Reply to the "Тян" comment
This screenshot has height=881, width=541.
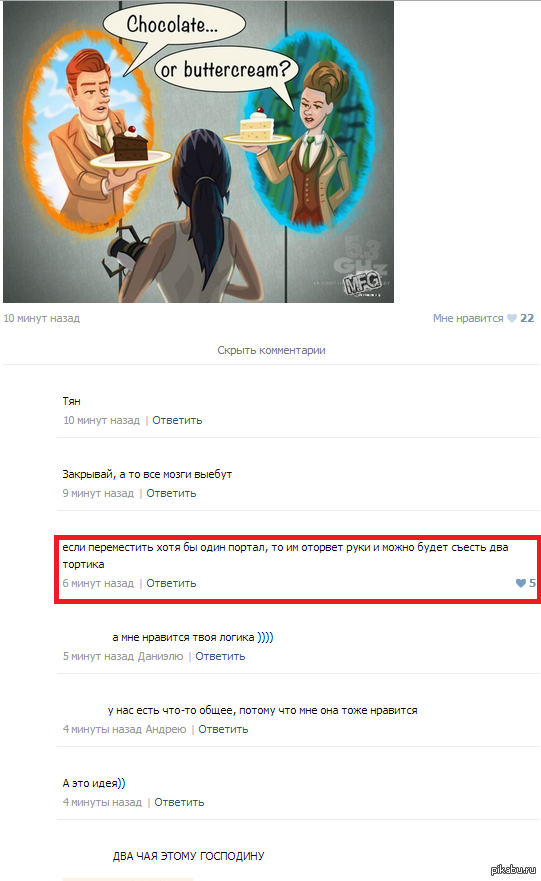177,420
